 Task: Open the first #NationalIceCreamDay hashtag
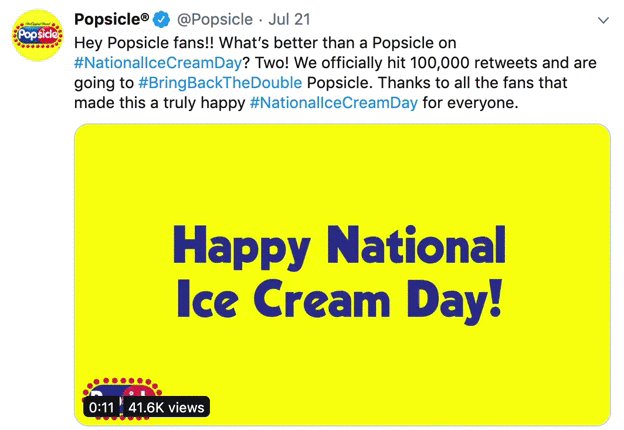click(158, 63)
